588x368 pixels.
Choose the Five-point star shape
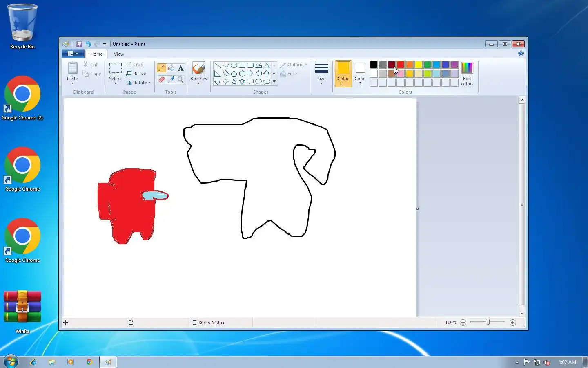pos(234,82)
